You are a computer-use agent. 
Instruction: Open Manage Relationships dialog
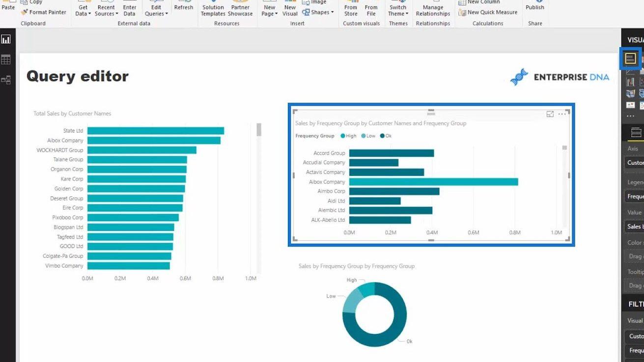(433, 7)
